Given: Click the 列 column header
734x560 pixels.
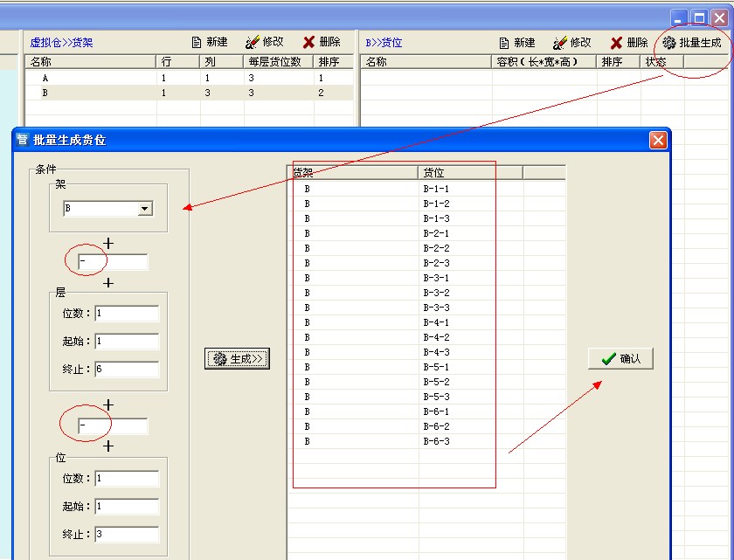Looking at the screenshot, I should click(x=221, y=62).
